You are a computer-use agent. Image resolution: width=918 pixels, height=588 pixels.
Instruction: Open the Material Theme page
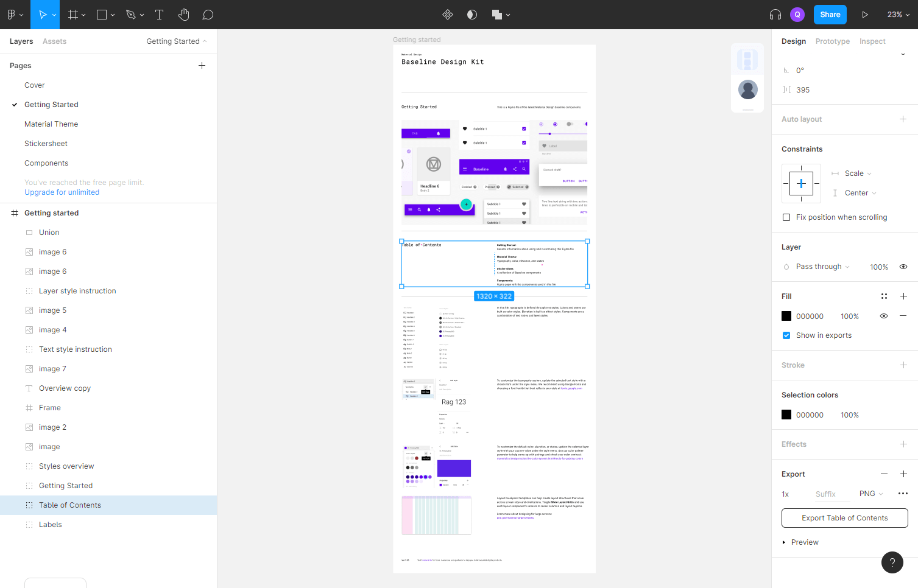51,124
